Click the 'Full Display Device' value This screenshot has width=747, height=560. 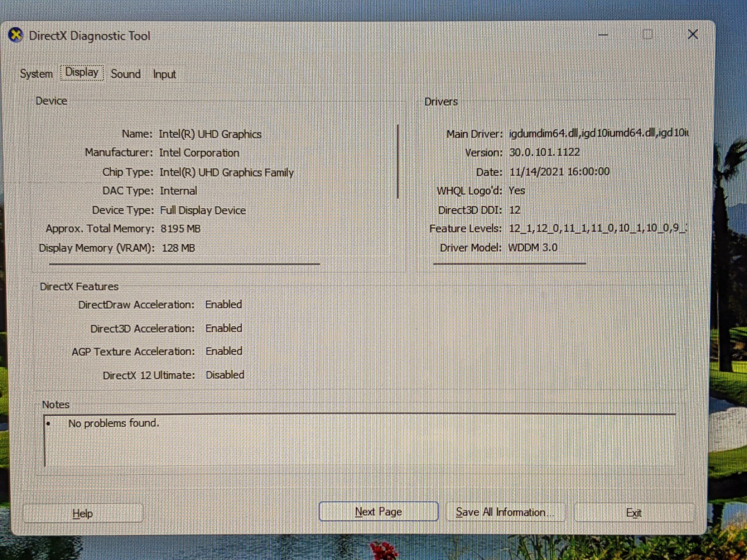pyautogui.click(x=203, y=210)
